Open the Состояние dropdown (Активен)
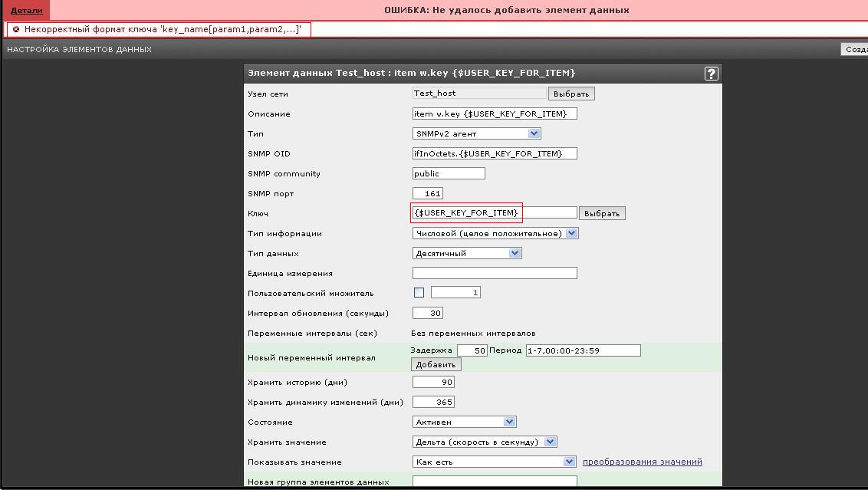The width and height of the screenshot is (868, 490). point(465,422)
